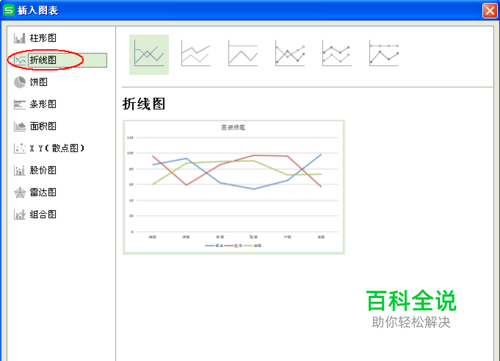Screen dimensions: 500x361
Task: Choose the line with markers subtype
Action: (290, 53)
